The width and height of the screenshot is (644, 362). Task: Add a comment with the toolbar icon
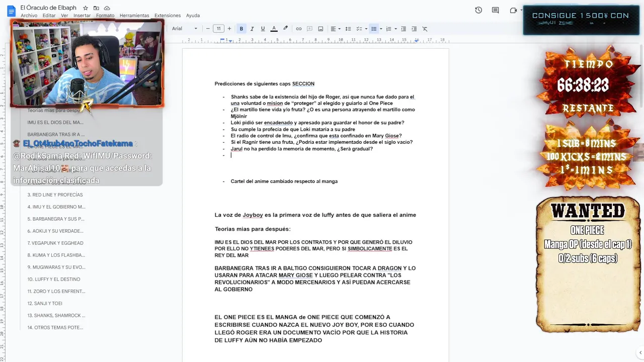tap(309, 29)
